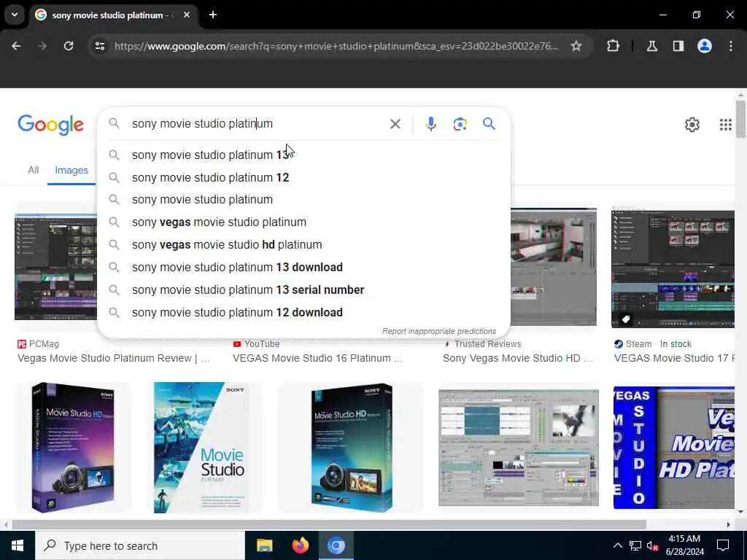
Task: Choose suggestion 'sony vegas movie studio hd platinum'
Action: click(303, 244)
